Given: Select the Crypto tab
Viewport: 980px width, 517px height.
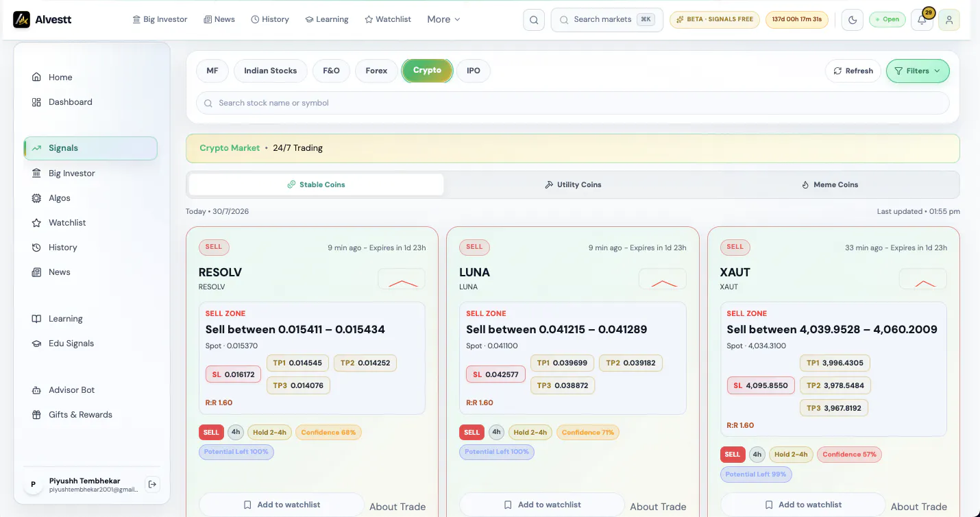Looking at the screenshot, I should [427, 71].
